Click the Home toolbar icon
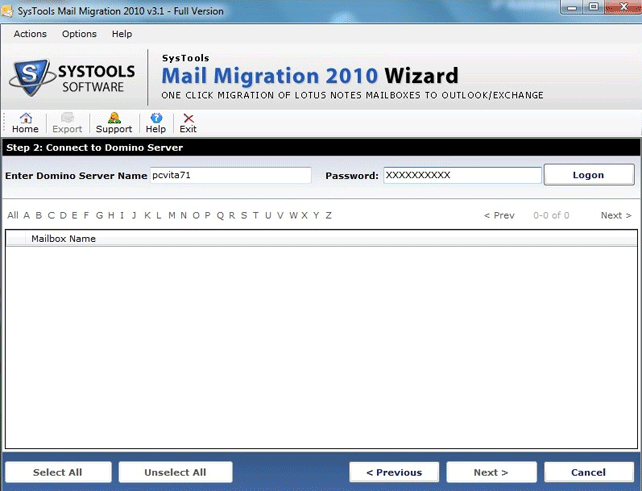Image resolution: width=642 pixels, height=491 pixels. [x=25, y=123]
